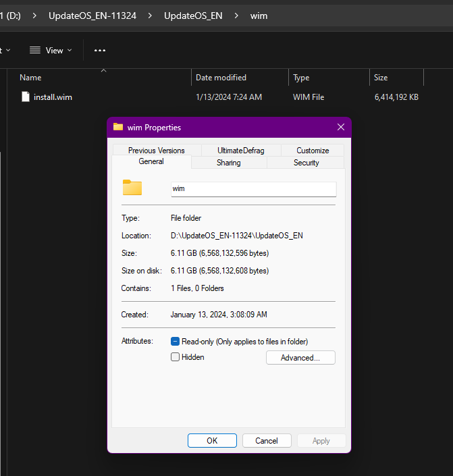This screenshot has height=476, width=453.
Task: Select the General tab
Action: (x=151, y=161)
